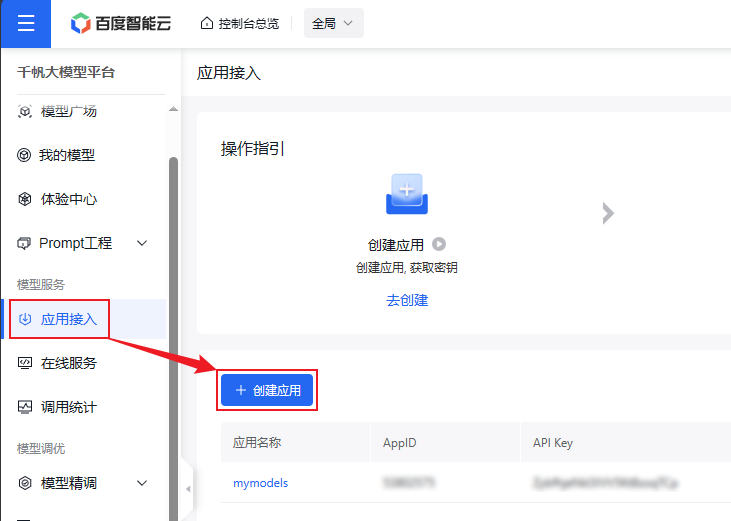The width and height of the screenshot is (731, 521).
Task: Click the Baidu AI Cloud logo
Action: [x=121, y=23]
